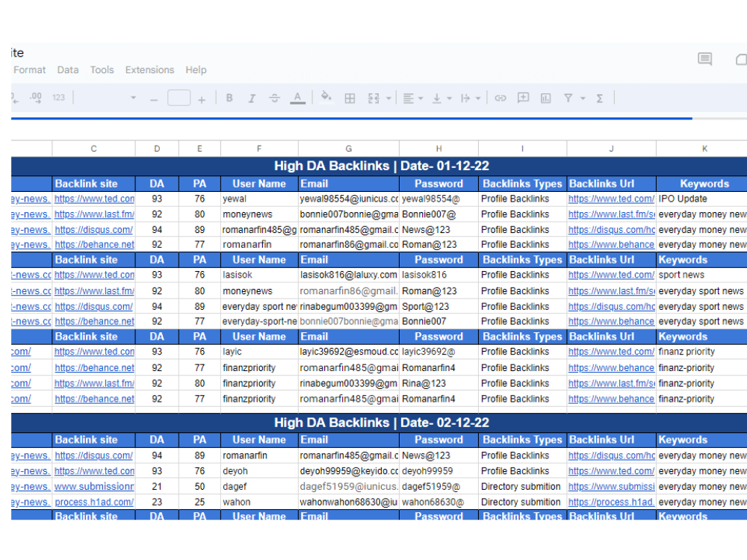This screenshot has width=747, height=560.
Task: Click increase decimal places icon
Action: pyautogui.click(x=36, y=98)
